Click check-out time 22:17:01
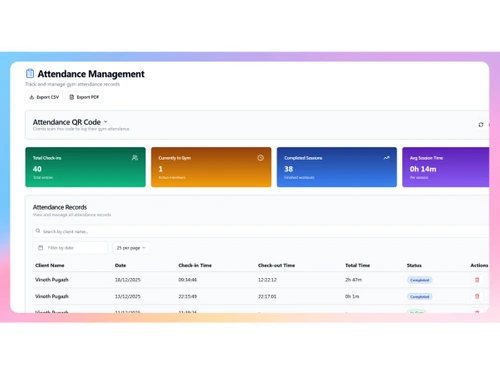500x375 pixels. tap(267, 296)
